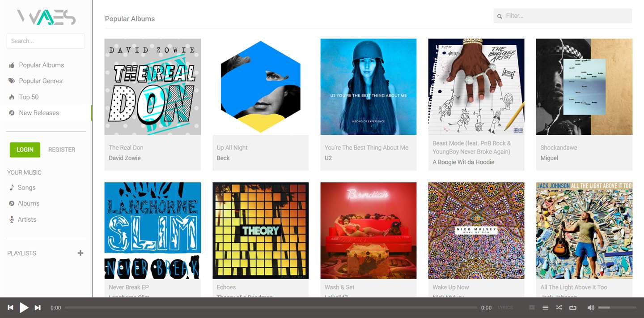Adjust the volume slider

[617, 308]
